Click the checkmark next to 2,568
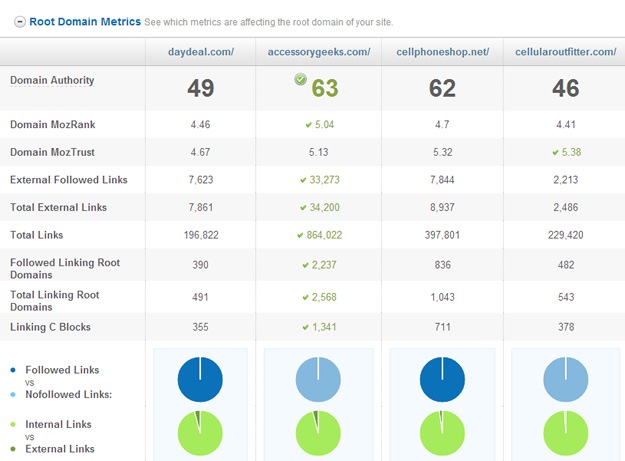Image resolution: width=625 pixels, height=461 pixels. pyautogui.click(x=305, y=297)
